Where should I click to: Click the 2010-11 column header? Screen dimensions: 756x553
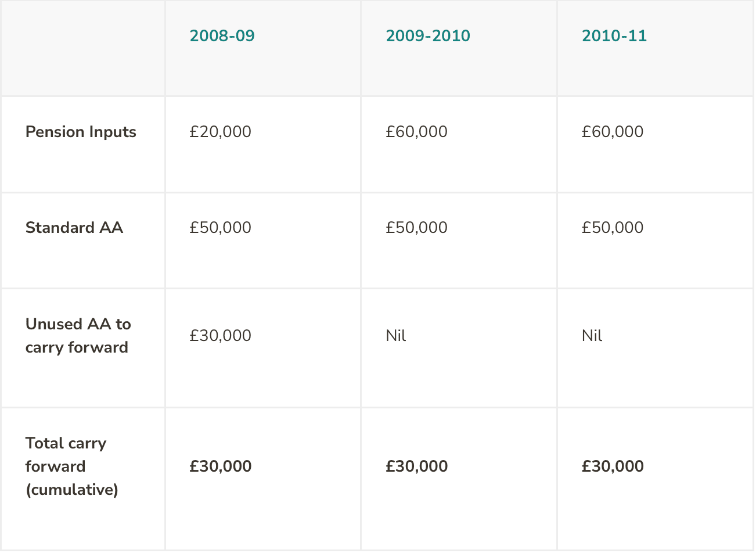614,36
